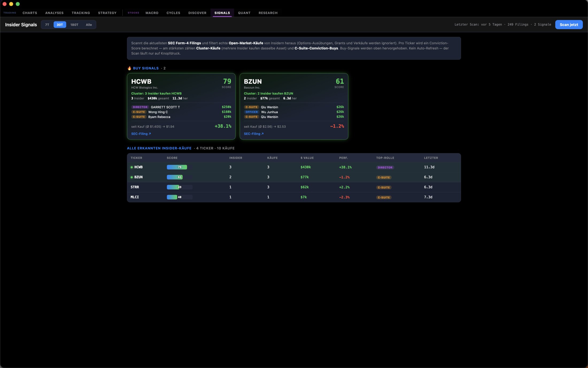Click the OFFICER badge for Wu Junhua
Viewport: 588px width, 368px height.
(x=252, y=112)
